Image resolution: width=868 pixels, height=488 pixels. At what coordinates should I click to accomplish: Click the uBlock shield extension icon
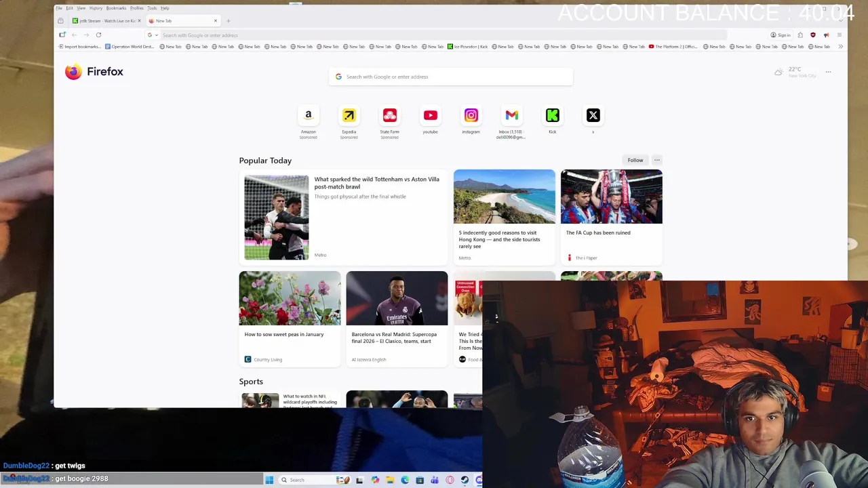(x=813, y=35)
